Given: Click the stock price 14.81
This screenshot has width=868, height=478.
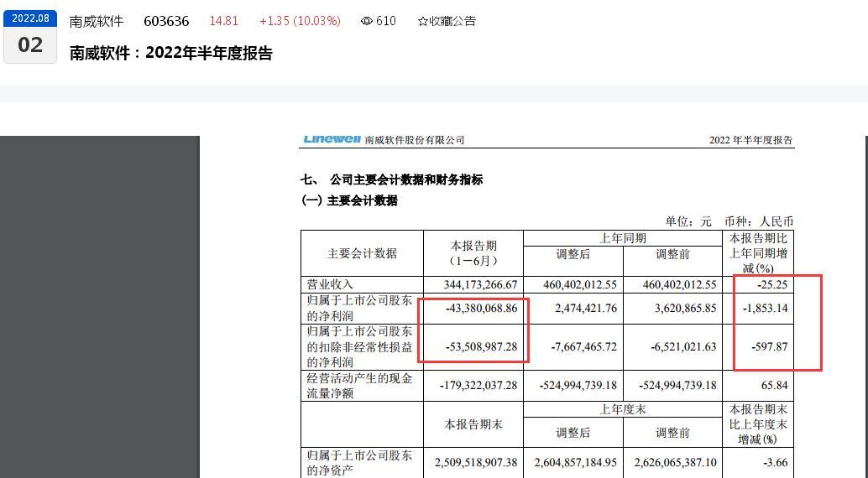Looking at the screenshot, I should (x=223, y=21).
